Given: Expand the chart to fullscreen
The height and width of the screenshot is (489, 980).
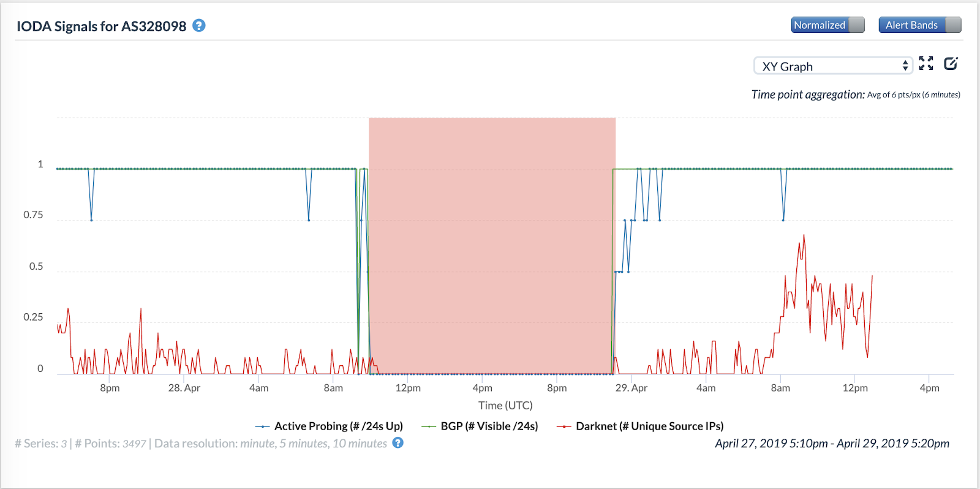Looking at the screenshot, I should click(x=926, y=64).
